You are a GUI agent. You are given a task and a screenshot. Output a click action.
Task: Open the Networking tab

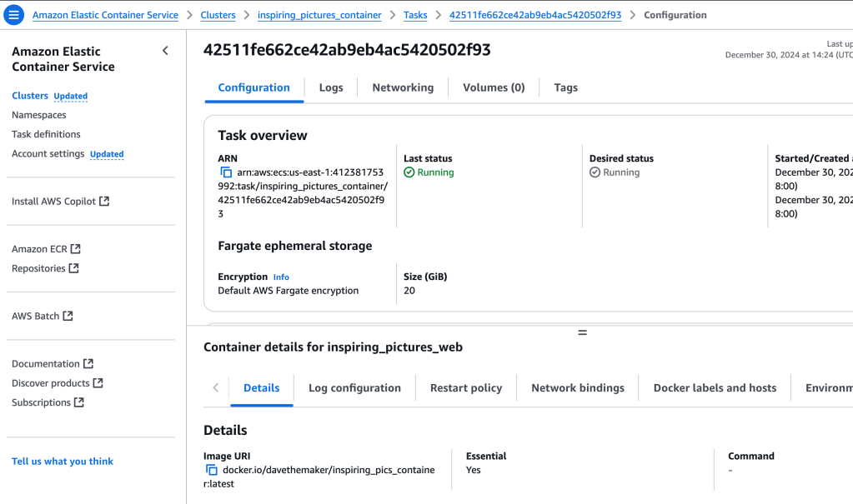tap(403, 87)
